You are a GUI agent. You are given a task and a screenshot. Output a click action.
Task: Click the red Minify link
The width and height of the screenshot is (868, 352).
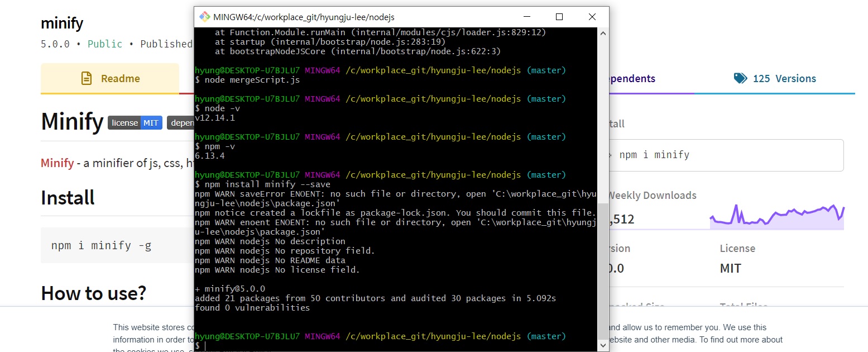point(57,163)
